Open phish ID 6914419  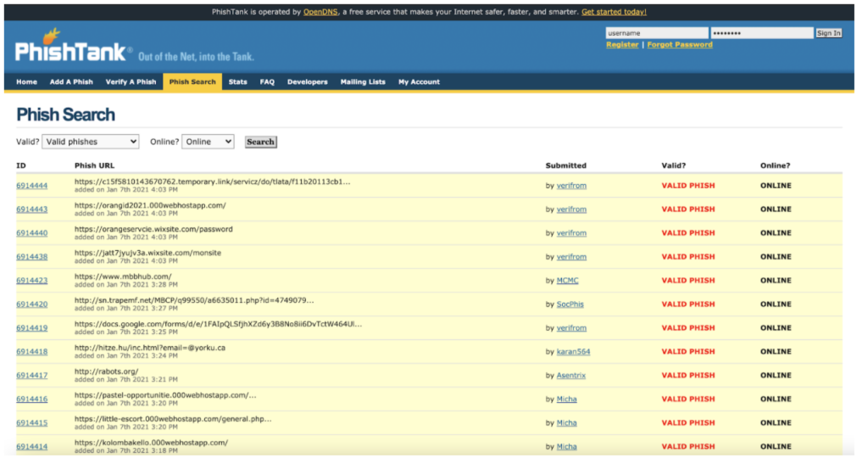point(32,328)
